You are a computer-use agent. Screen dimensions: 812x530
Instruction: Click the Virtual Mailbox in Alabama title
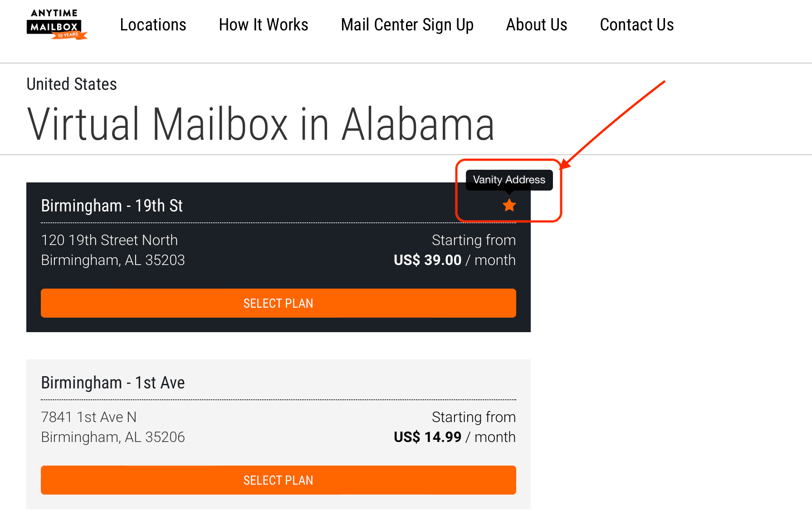click(x=261, y=124)
